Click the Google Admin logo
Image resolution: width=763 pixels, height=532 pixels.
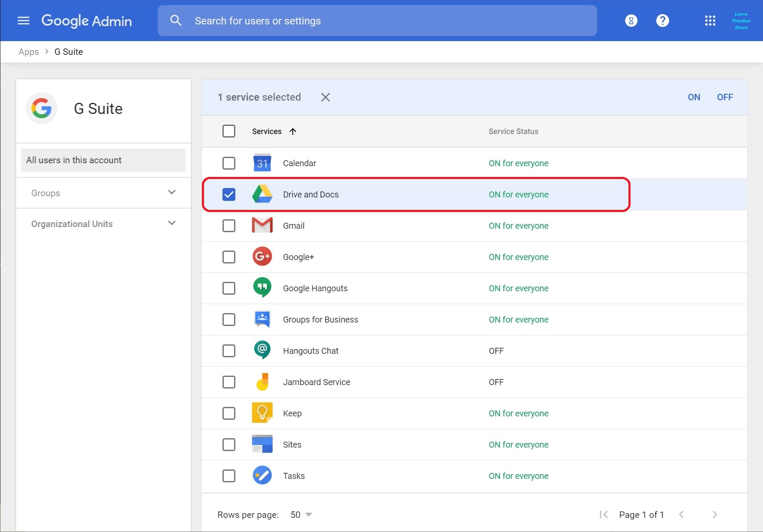click(87, 21)
